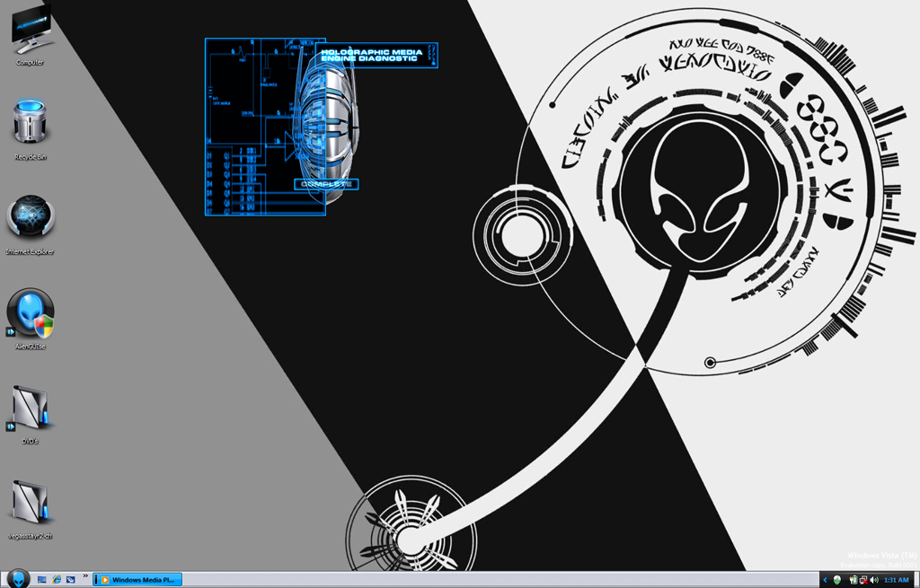Image resolution: width=920 pixels, height=588 pixels.
Task: Click the 1:31 AM taskbar clock
Action: coord(896,580)
